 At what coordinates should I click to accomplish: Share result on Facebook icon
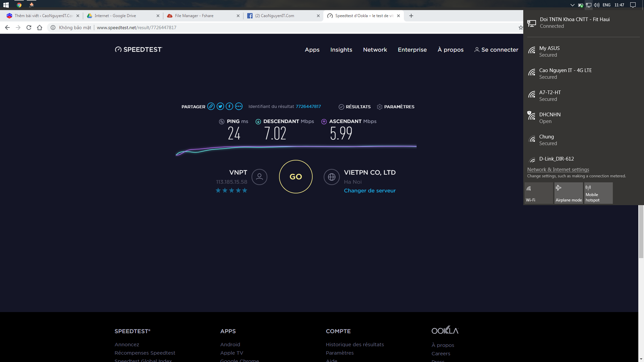[x=229, y=106]
